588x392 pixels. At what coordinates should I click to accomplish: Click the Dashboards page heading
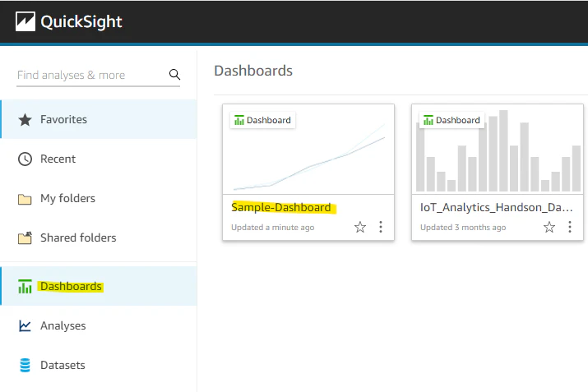pos(253,71)
